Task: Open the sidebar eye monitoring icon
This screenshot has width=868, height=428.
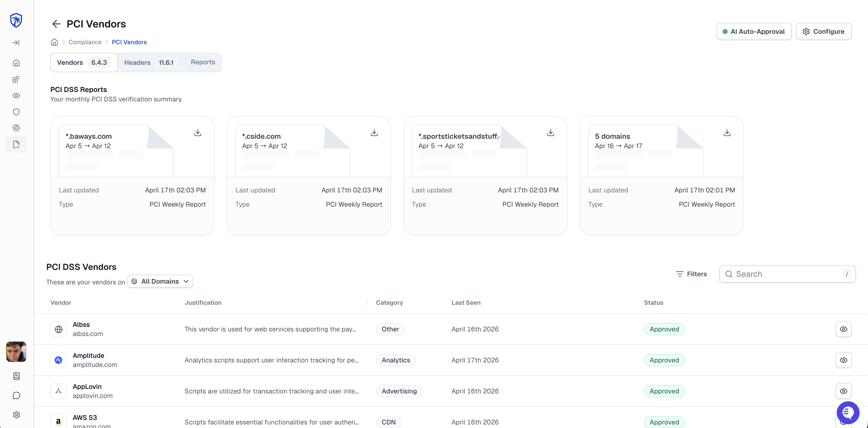Action: click(16, 96)
